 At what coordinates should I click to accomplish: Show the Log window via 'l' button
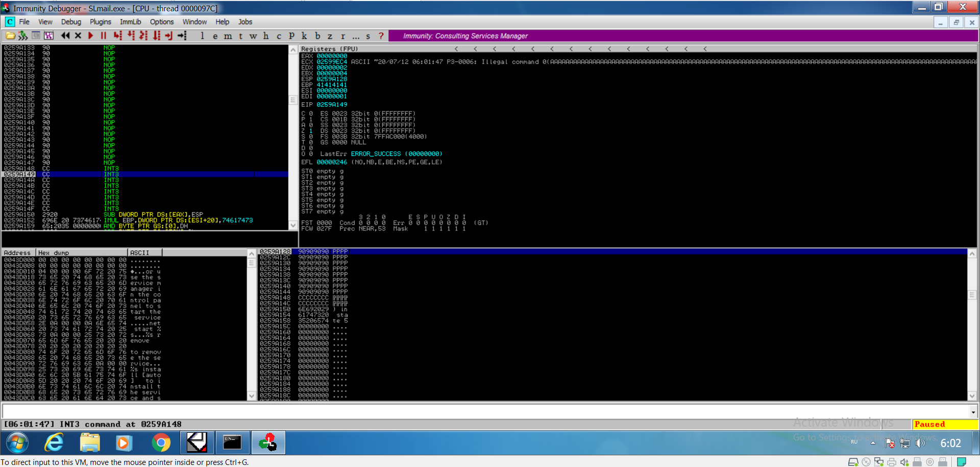point(203,36)
